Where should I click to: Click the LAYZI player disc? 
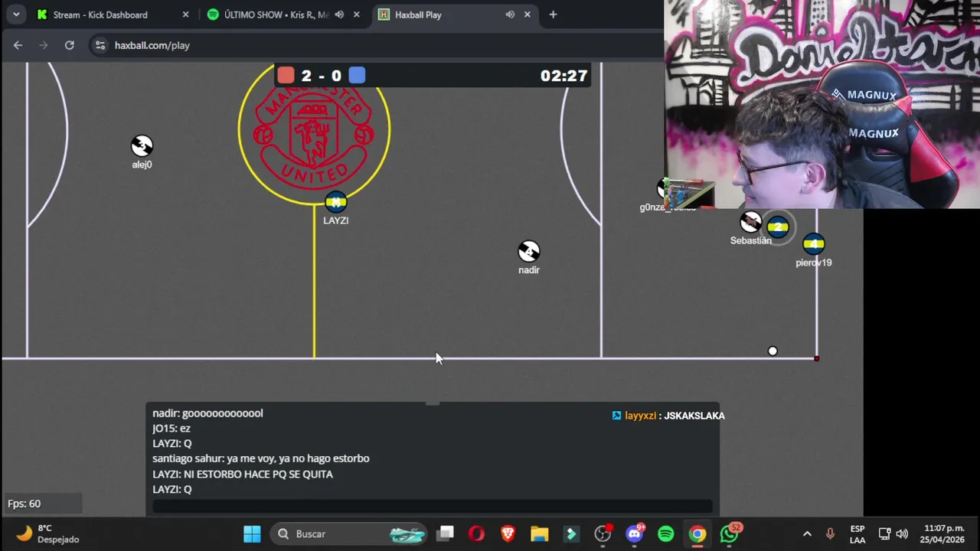tap(335, 202)
